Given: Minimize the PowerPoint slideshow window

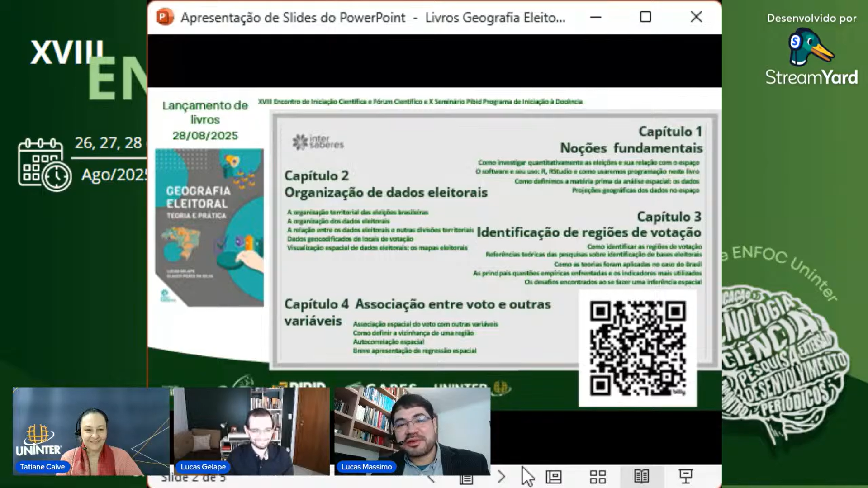Looking at the screenshot, I should [596, 17].
